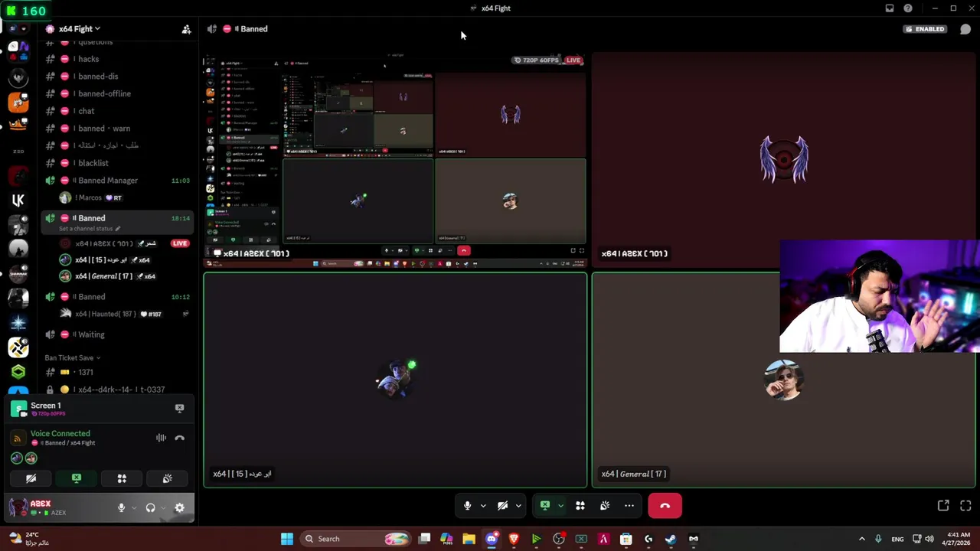Screen dimensions: 980x551
Task: Open chat thread icon at top right
Action: pos(965,29)
